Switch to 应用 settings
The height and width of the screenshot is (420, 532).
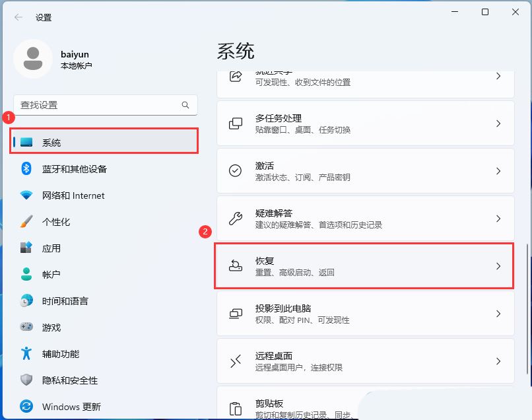pos(104,248)
